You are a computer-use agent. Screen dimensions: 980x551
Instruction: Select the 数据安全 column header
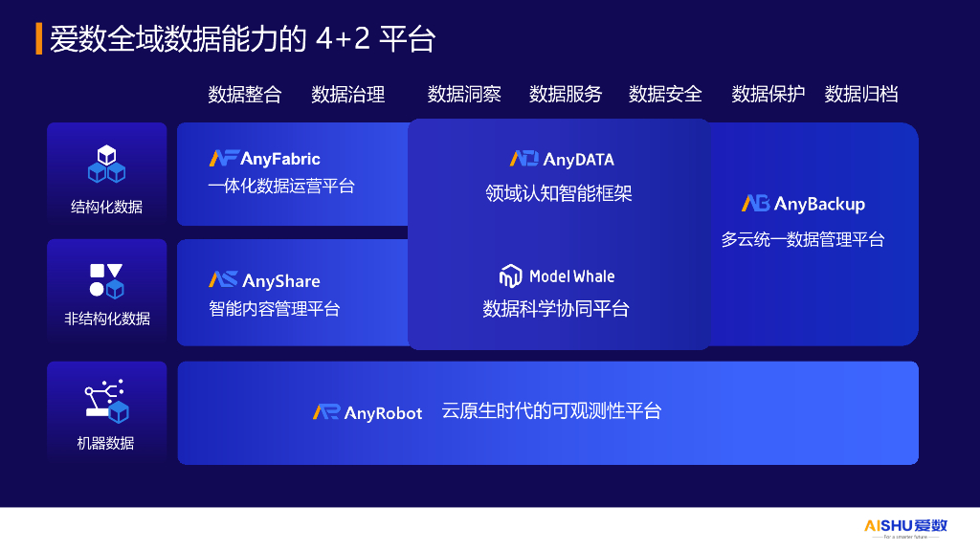(666, 95)
